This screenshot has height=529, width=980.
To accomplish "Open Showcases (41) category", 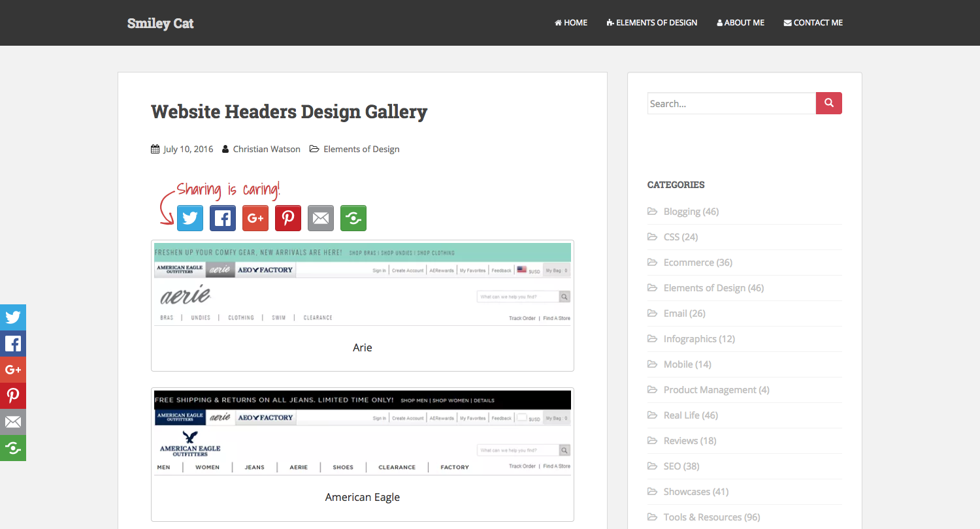I will [696, 492].
